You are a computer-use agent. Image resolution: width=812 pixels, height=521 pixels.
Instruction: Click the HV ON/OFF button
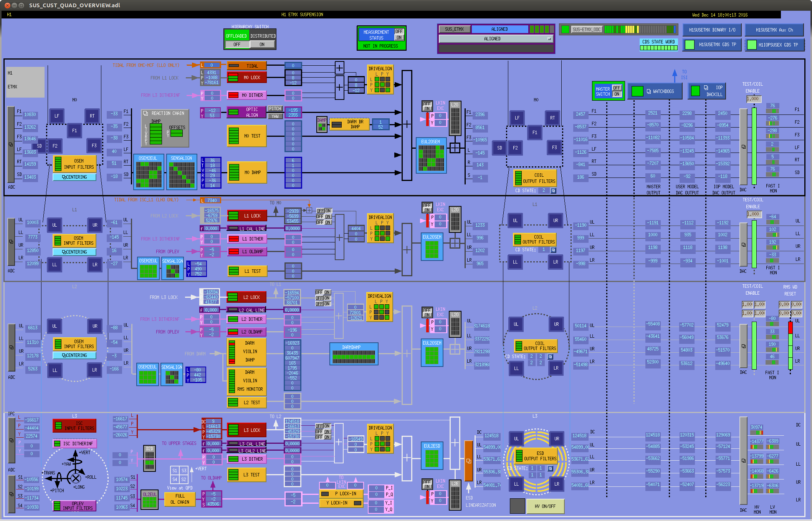click(x=545, y=506)
